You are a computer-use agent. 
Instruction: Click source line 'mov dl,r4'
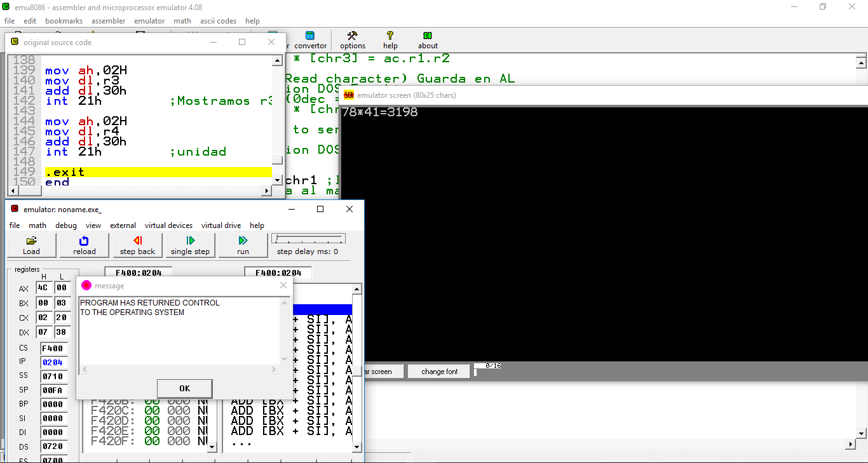pos(82,131)
